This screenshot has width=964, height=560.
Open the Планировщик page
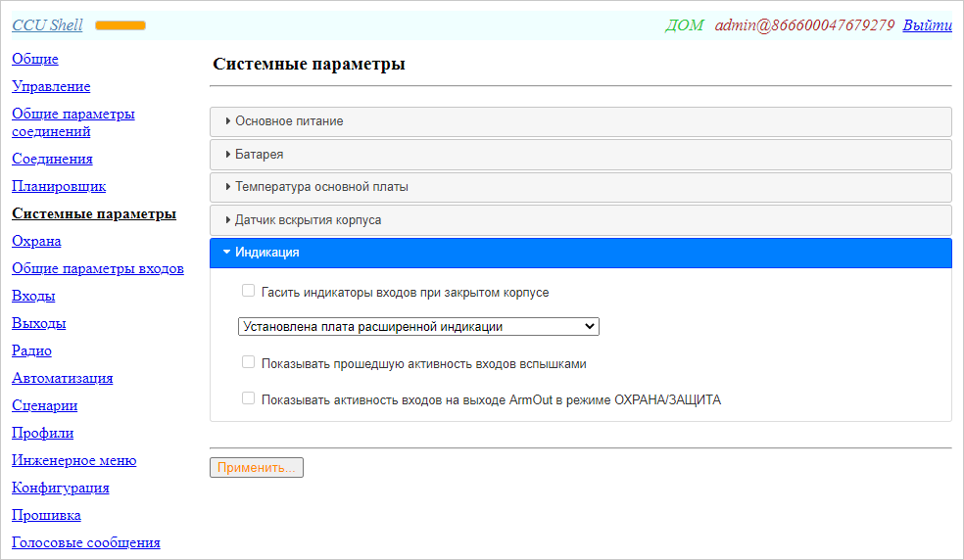(59, 186)
